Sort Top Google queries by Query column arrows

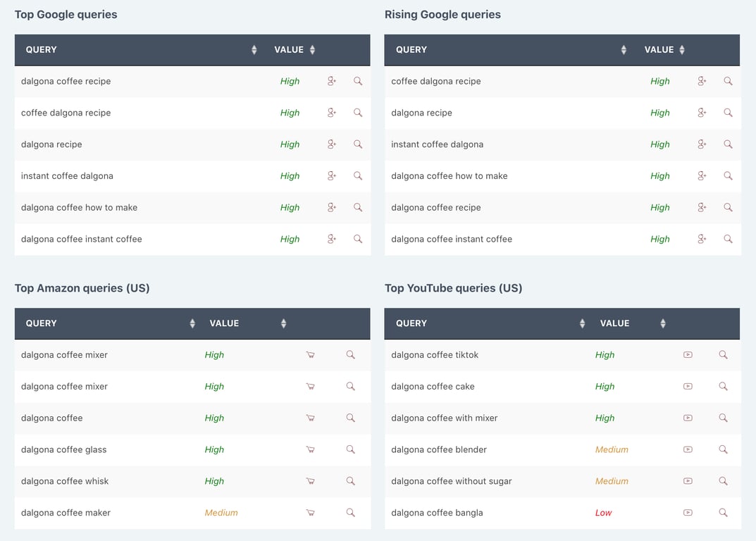(x=254, y=50)
